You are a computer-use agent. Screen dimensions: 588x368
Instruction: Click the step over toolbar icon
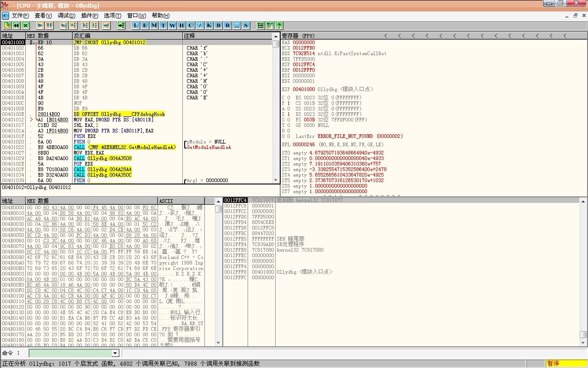[x=74, y=25]
